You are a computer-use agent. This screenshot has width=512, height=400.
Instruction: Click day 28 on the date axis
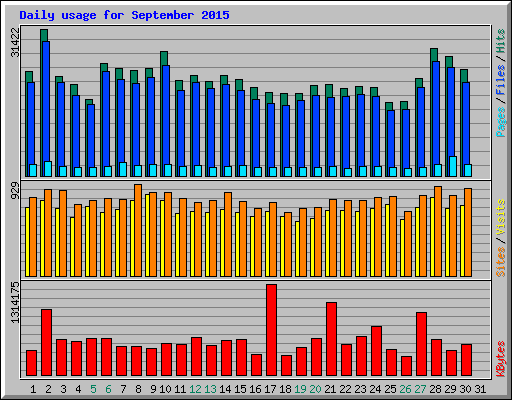pos(435,389)
